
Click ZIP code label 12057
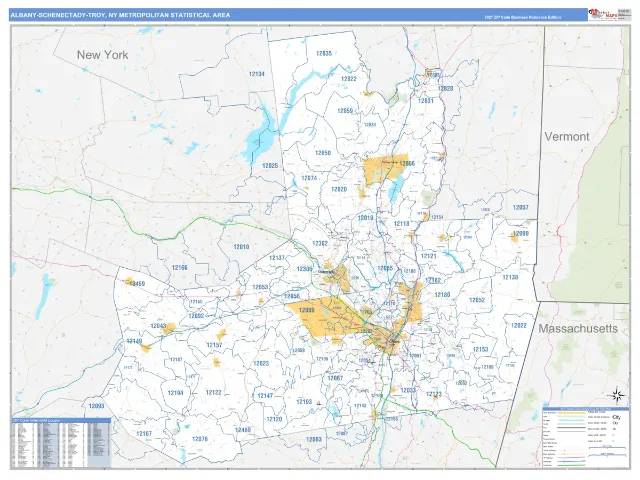(x=520, y=207)
